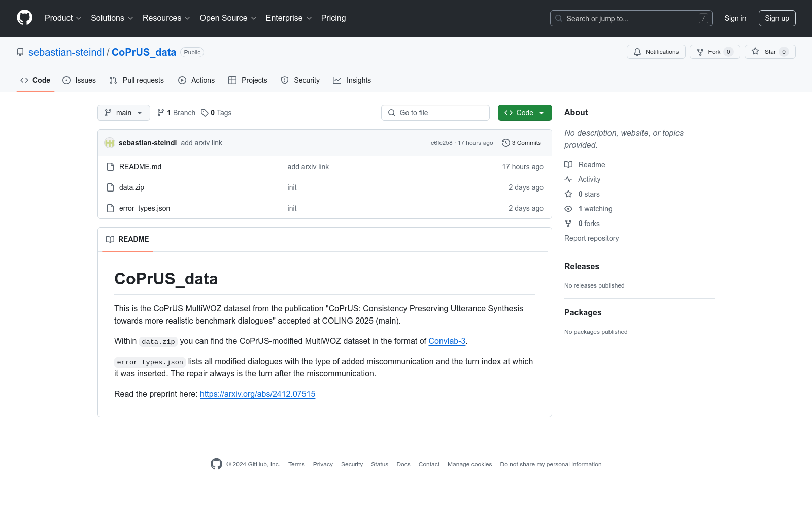Click Manage cookies in the footer
Screen dimensions: 812x508
(x=469, y=464)
